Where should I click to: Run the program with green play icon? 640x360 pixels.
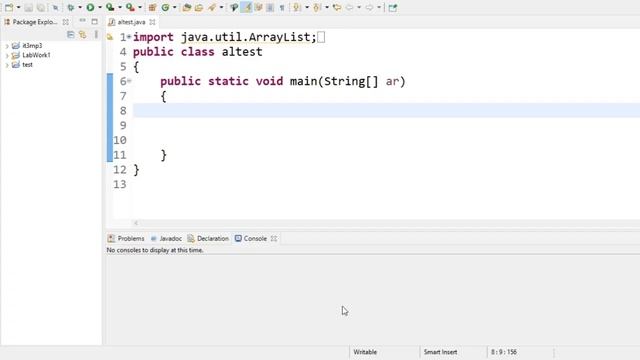pyautogui.click(x=90, y=7)
